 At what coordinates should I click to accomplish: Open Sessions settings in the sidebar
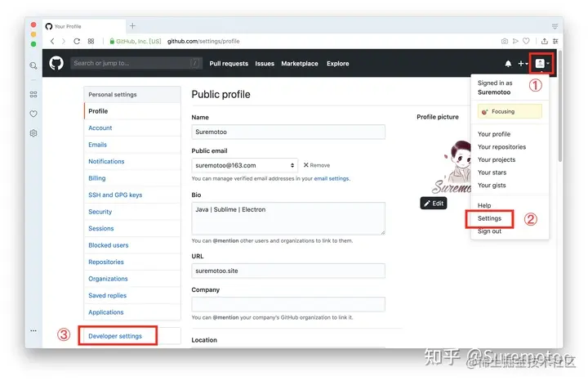(x=132, y=228)
